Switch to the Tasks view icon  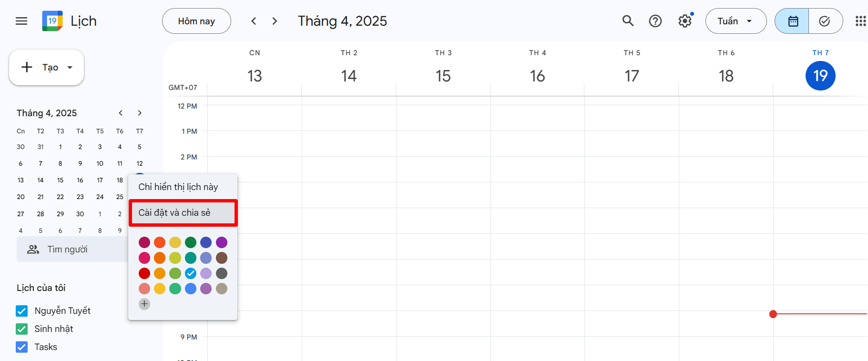pos(826,21)
